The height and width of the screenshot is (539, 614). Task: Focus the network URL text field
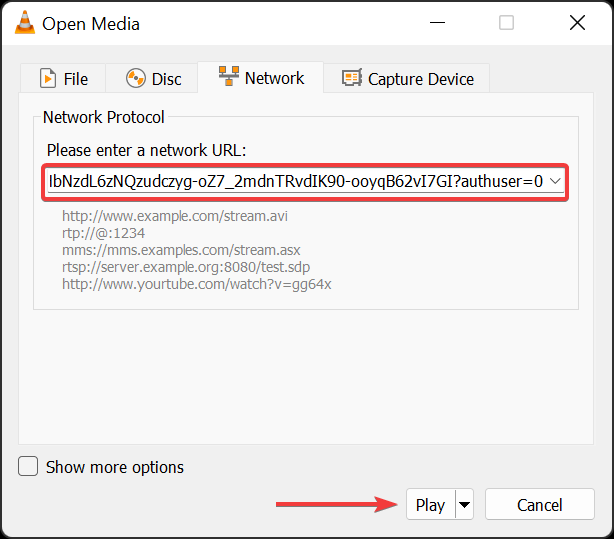tap(296, 181)
